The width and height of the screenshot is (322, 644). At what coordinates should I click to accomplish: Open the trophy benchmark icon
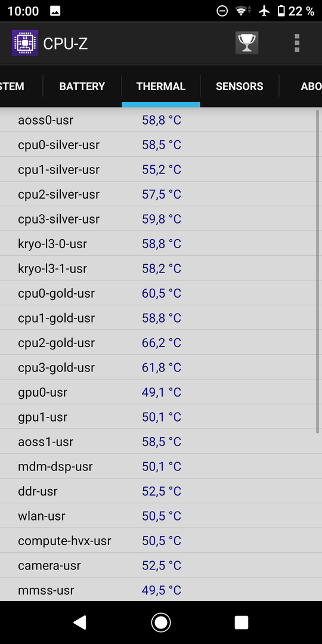(247, 43)
